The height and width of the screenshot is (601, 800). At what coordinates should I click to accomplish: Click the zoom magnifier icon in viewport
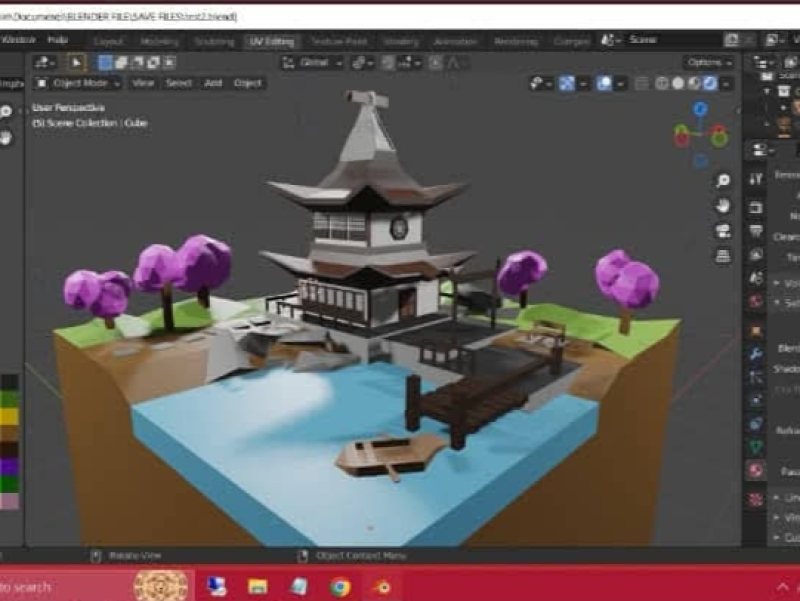(x=723, y=181)
